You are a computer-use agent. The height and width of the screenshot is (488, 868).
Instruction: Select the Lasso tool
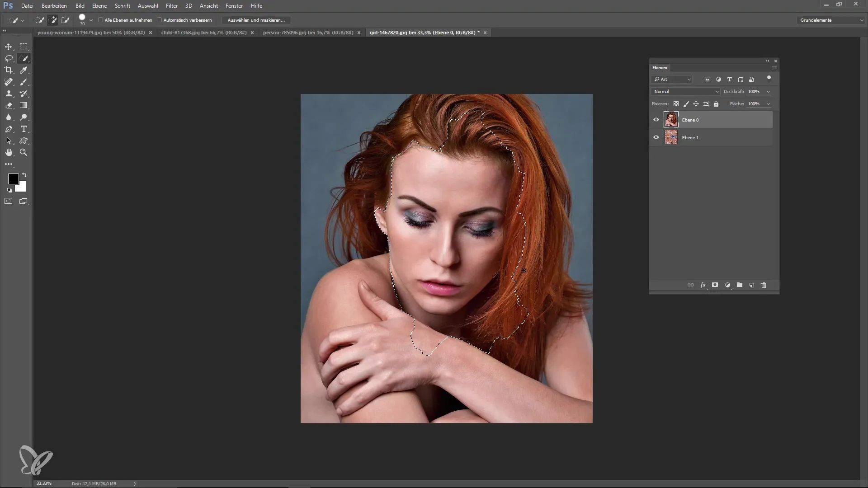[9, 58]
